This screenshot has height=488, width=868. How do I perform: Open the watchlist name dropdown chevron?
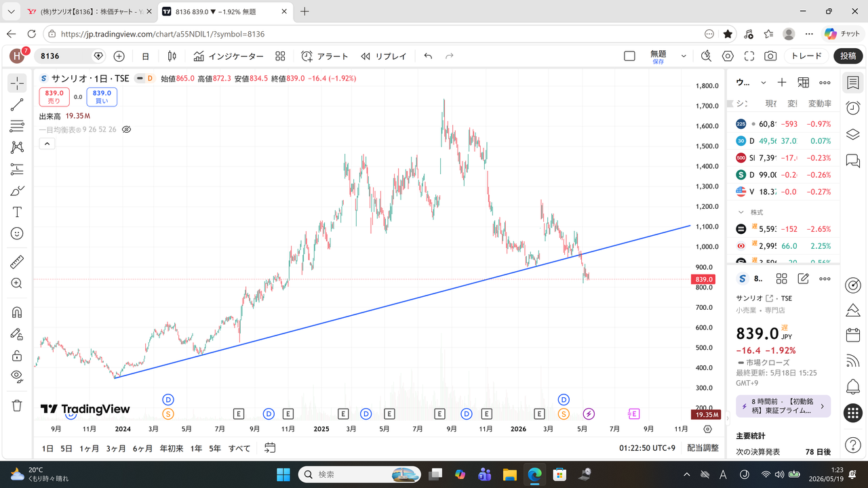click(x=764, y=83)
